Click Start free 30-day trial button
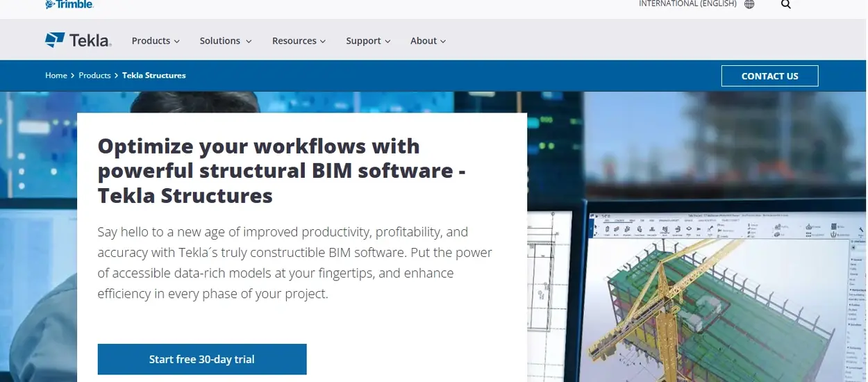Image resolution: width=868 pixels, height=382 pixels. tap(201, 359)
